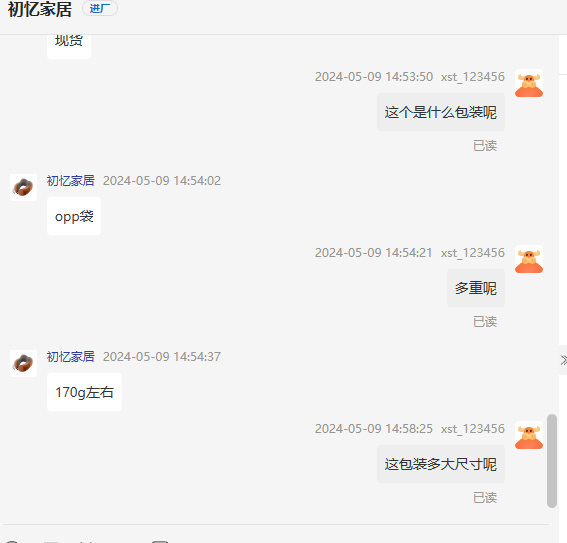The image size is (567, 543).
Task: Click the 进厂 tag next to shop name
Action: 100,8
